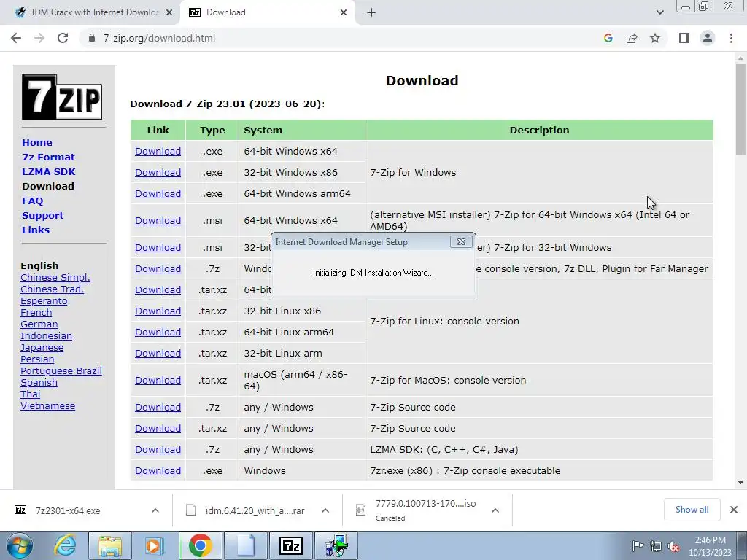Close the Download tab
The width and height of the screenshot is (747, 560).
point(344,12)
